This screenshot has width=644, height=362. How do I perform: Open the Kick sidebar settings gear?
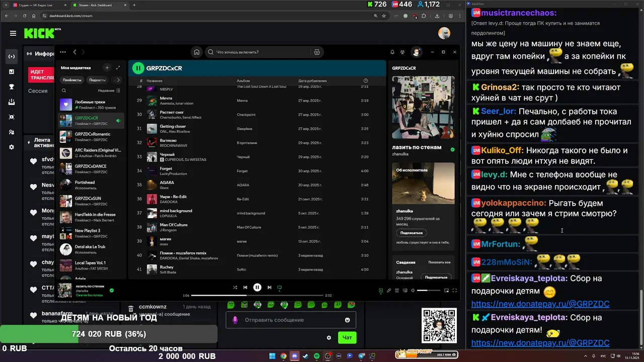point(12,147)
